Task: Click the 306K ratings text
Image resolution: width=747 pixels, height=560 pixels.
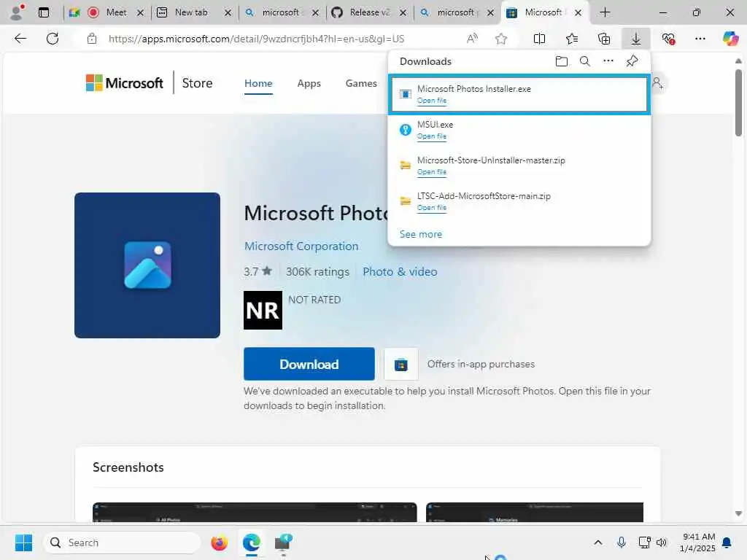Action: (317, 272)
